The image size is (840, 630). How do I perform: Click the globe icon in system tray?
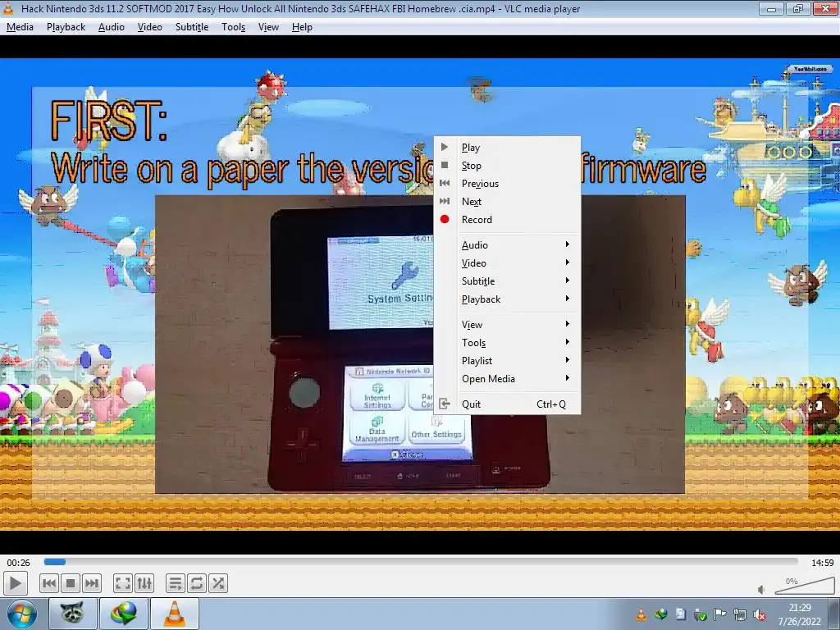point(661,614)
